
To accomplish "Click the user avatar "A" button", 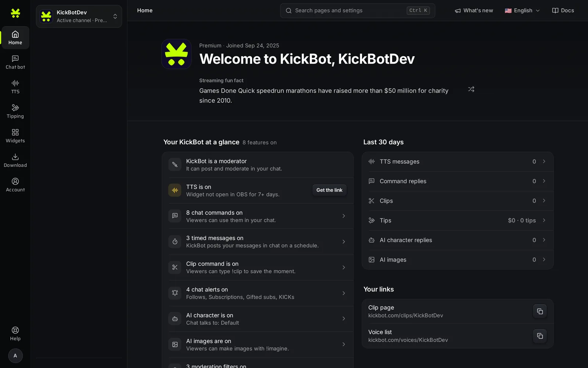I will [15, 355].
